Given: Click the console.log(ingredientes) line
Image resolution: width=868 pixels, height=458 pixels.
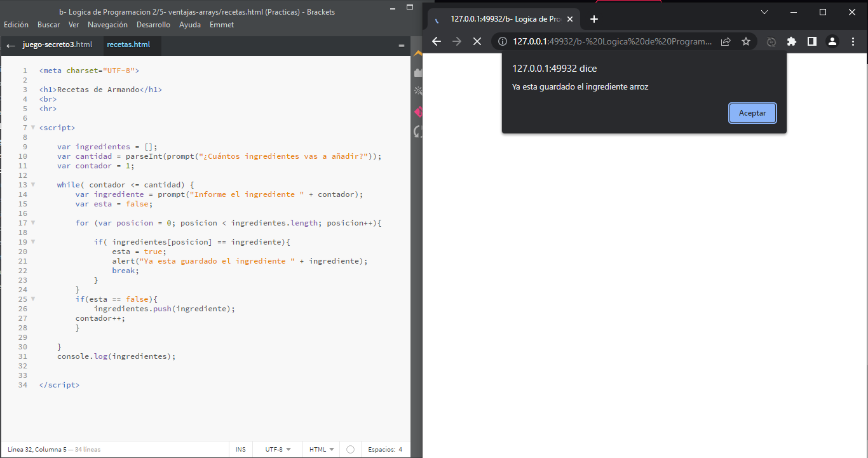Looking at the screenshot, I should (116, 356).
